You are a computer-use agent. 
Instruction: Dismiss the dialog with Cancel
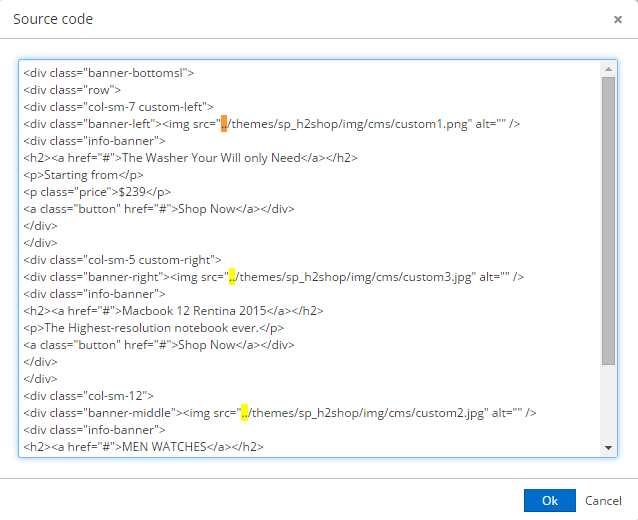click(x=603, y=500)
